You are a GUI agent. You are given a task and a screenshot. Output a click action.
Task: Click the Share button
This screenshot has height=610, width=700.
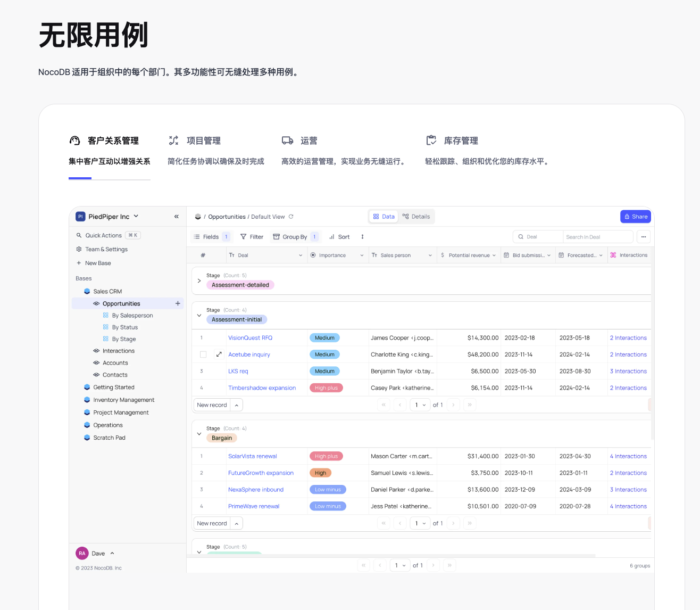coord(636,217)
